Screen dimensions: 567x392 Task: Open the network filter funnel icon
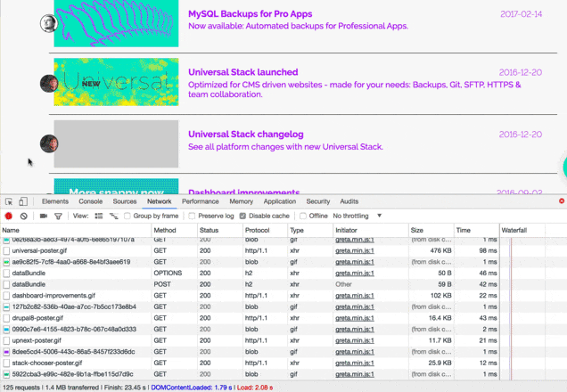pos(58,216)
